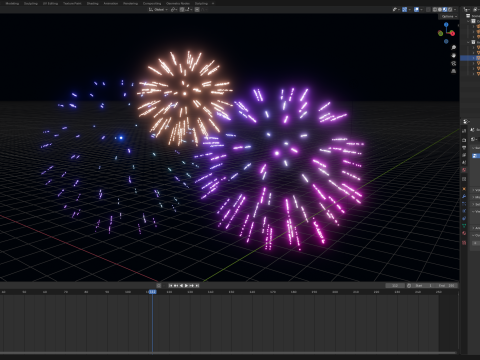
Task: Open the Global transform orientation dropdown
Action: (x=158, y=10)
